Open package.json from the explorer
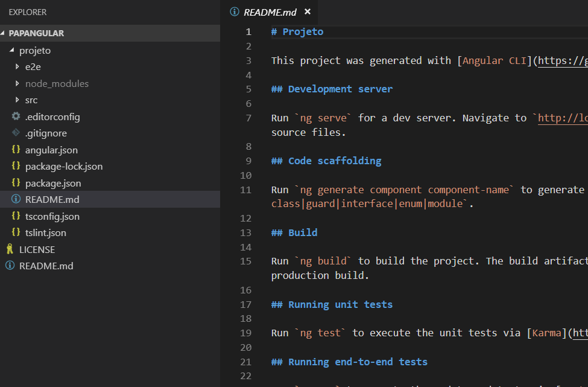This screenshot has height=387, width=588. point(53,183)
